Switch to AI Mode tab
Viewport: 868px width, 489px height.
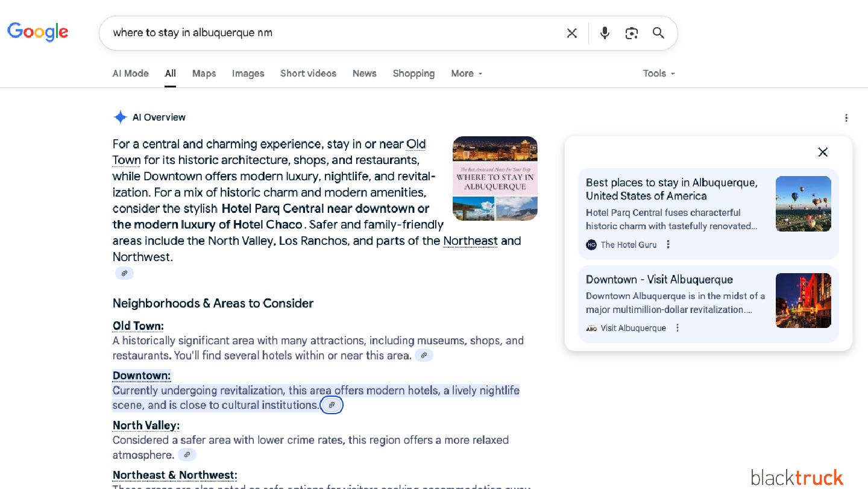[131, 74]
